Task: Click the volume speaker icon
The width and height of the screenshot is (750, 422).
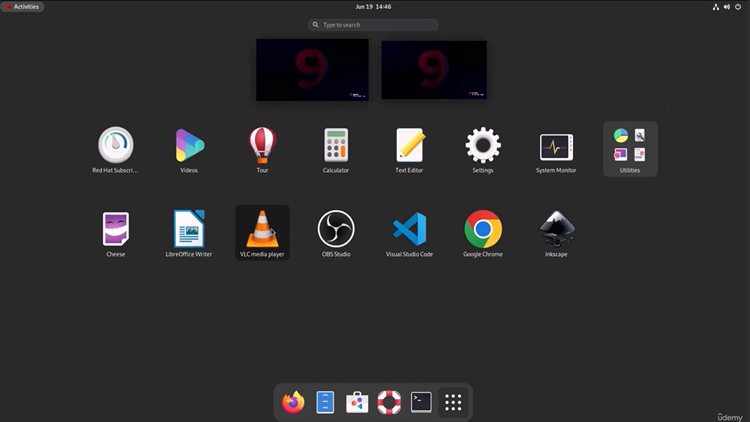Action: click(x=727, y=7)
